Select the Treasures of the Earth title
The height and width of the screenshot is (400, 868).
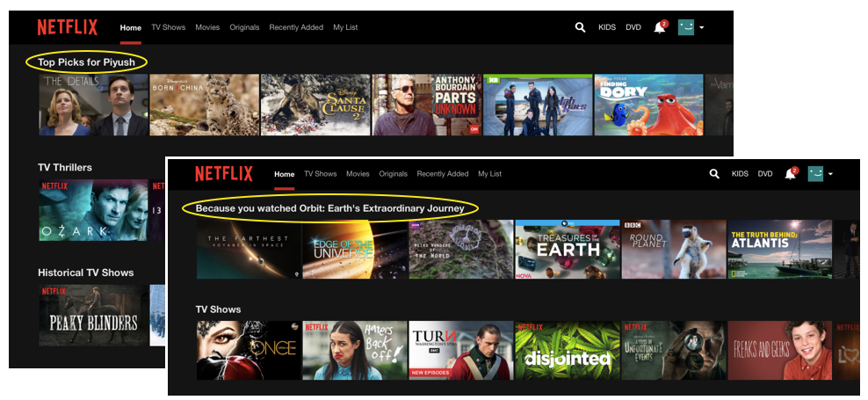pos(567,249)
